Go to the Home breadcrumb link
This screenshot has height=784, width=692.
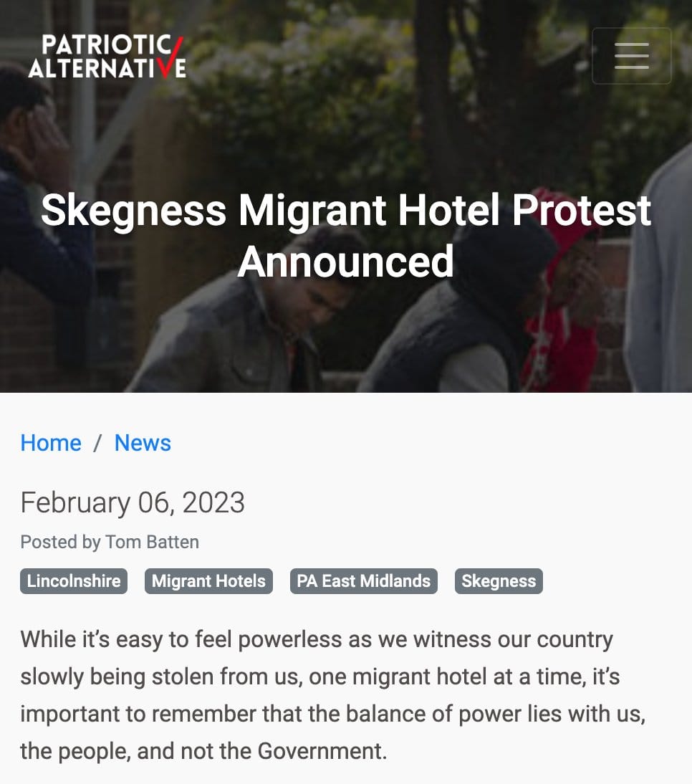point(51,443)
